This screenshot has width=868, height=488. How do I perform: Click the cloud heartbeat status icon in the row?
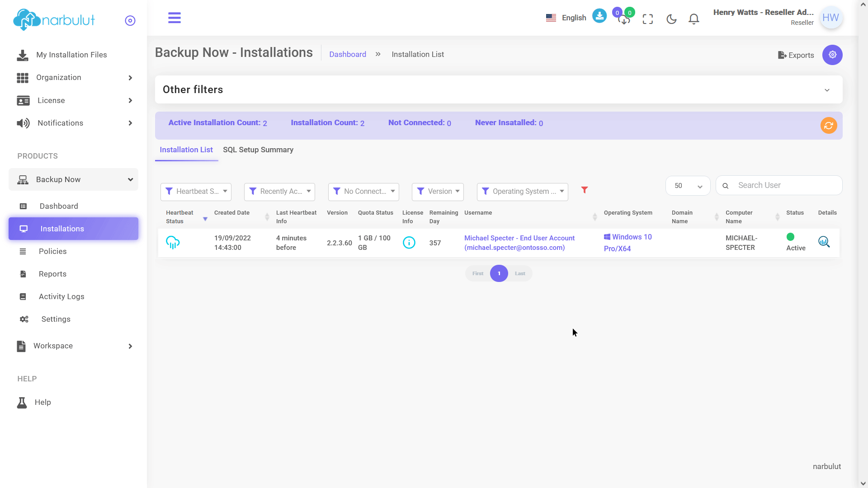(173, 243)
